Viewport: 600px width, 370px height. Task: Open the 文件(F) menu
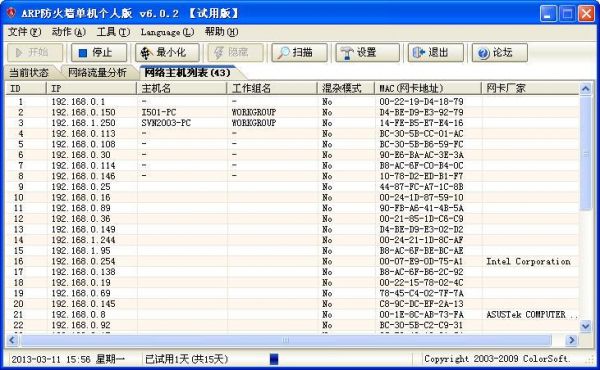pyautogui.click(x=24, y=32)
